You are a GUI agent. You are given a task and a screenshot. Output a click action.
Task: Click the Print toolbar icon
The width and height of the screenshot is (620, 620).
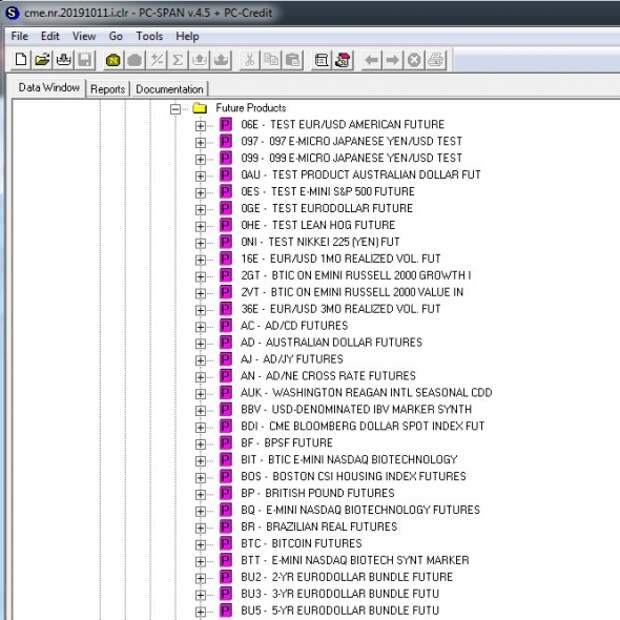[x=436, y=60]
